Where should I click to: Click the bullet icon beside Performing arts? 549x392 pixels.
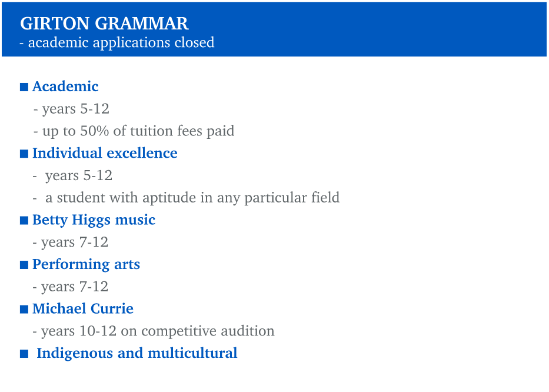tap(24, 265)
